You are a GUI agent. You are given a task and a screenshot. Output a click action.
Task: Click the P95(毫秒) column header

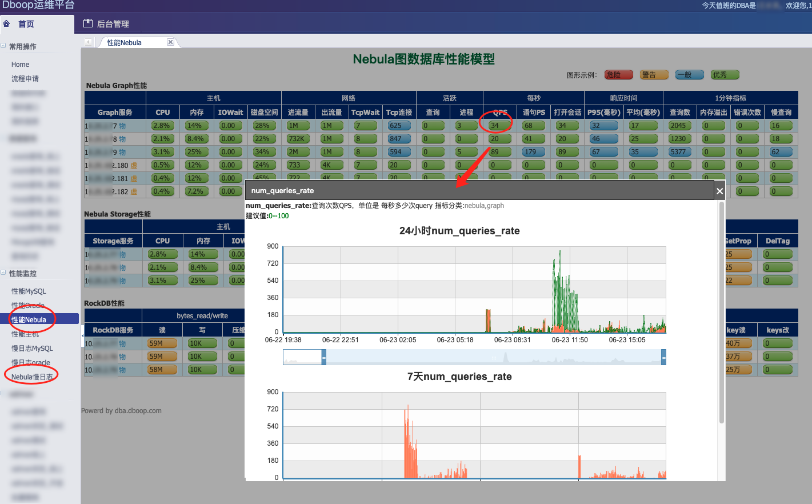(604, 113)
